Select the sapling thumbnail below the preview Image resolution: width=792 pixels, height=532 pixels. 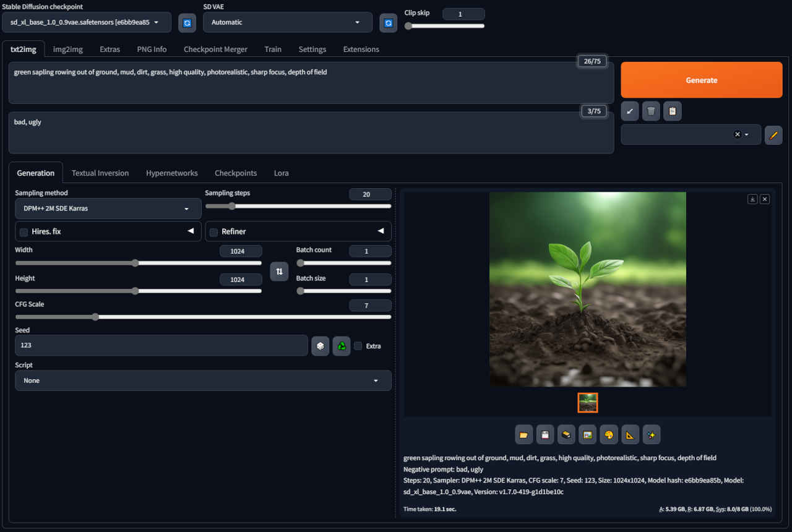[x=588, y=403]
